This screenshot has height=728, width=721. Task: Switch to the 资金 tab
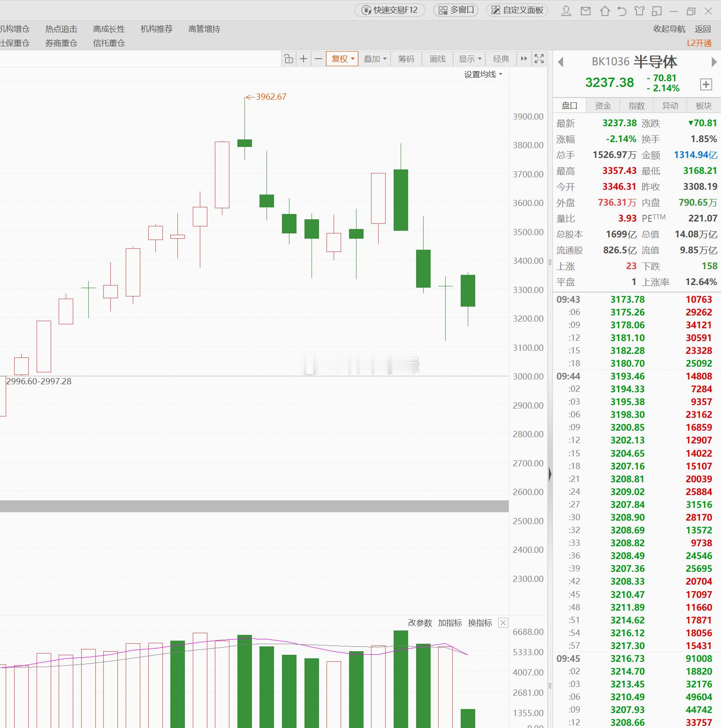coord(603,105)
